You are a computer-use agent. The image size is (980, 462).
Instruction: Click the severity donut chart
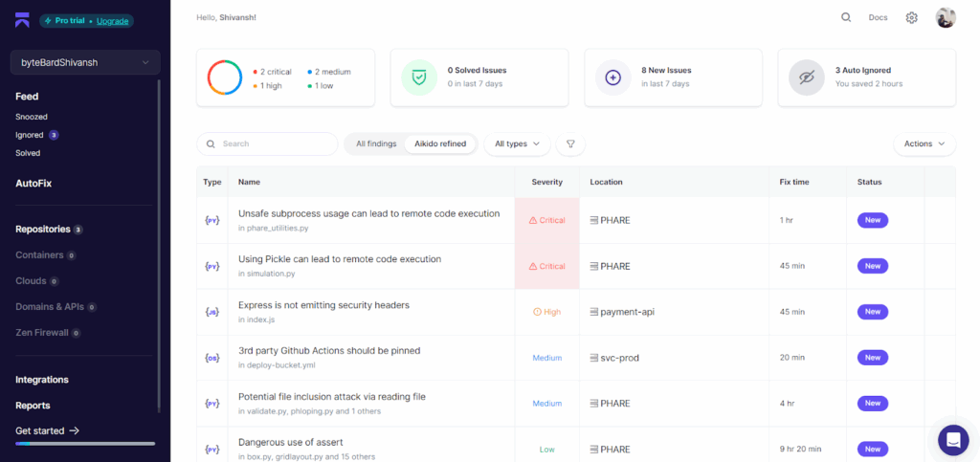(225, 77)
